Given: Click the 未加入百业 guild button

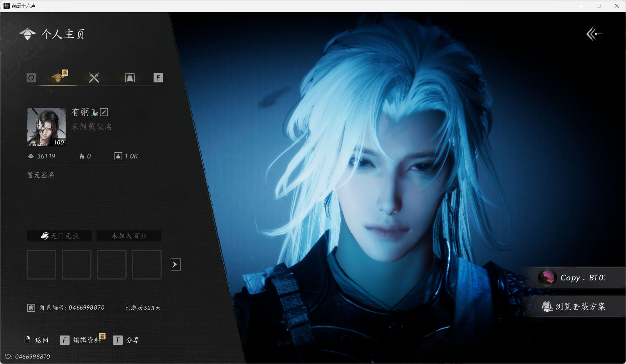Looking at the screenshot, I should 129,236.
